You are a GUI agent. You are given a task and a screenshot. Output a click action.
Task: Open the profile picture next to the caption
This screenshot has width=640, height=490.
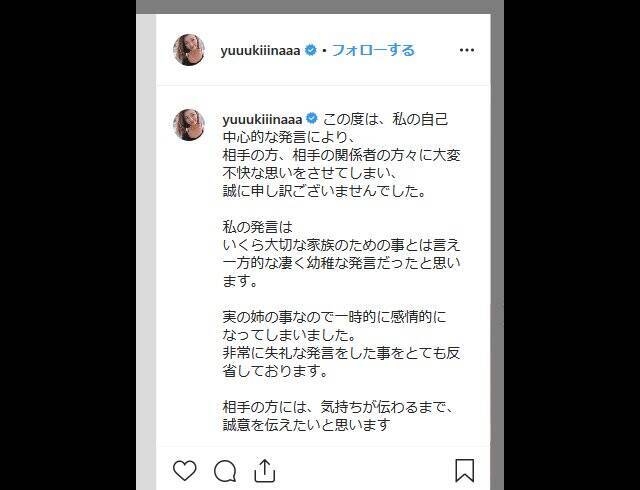189,125
